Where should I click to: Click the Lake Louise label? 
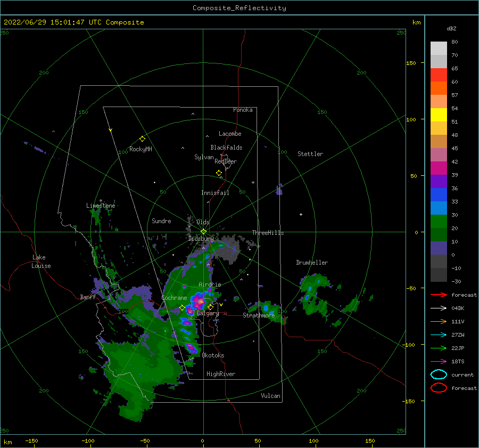click(x=41, y=262)
